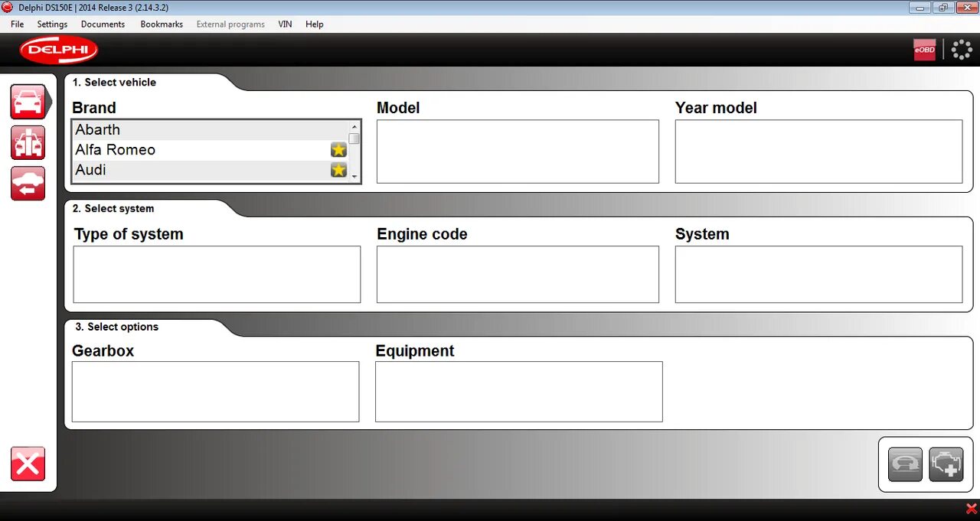Click the Year model list box
980x521 pixels.
pyautogui.click(x=818, y=151)
